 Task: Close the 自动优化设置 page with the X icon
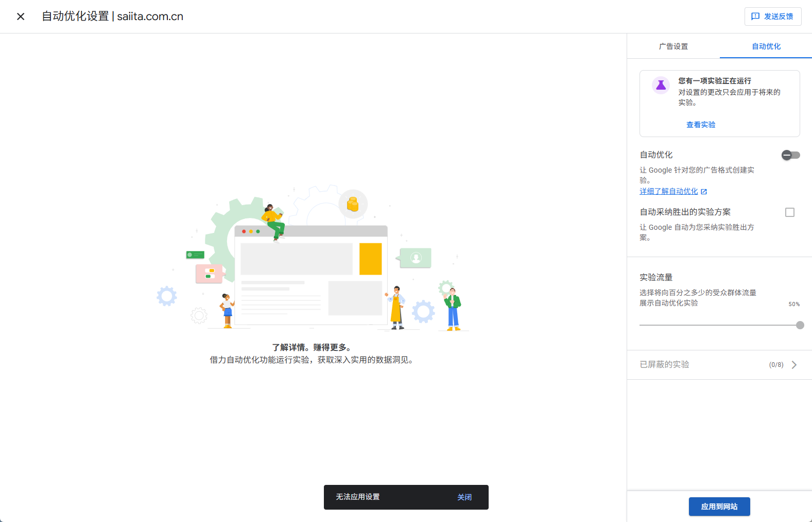[21, 16]
